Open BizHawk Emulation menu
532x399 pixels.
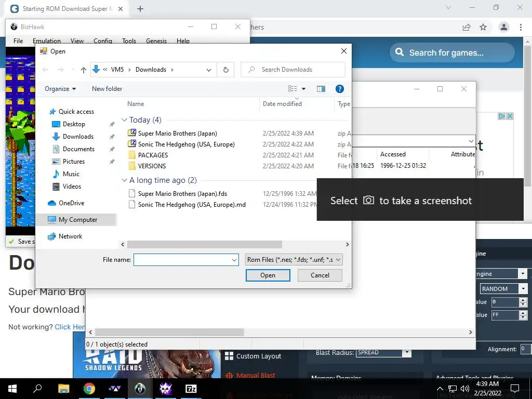point(46,41)
